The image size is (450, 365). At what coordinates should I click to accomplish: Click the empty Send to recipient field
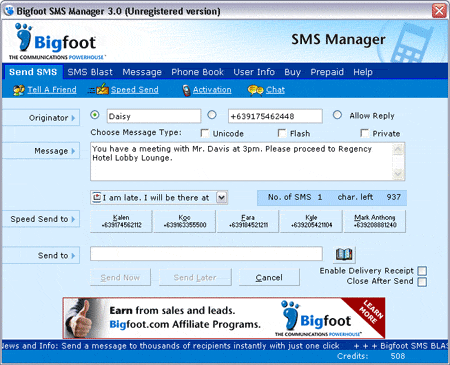pyautogui.click(x=206, y=254)
